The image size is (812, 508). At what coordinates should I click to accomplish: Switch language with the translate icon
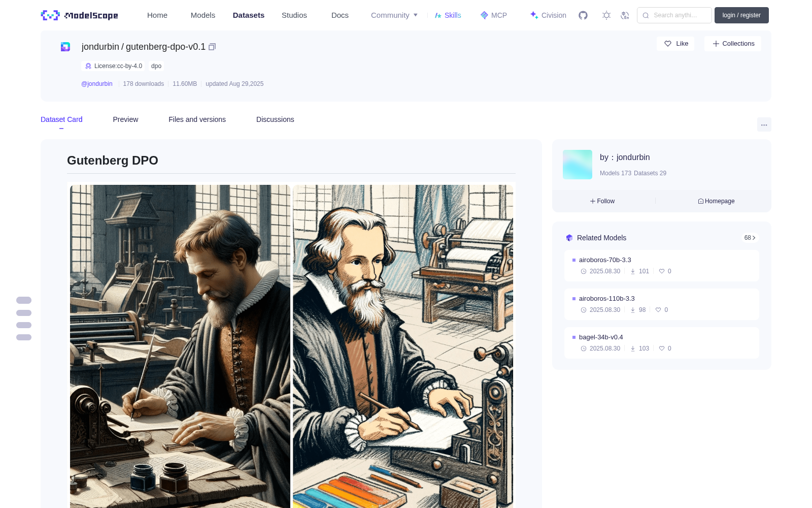coord(625,15)
